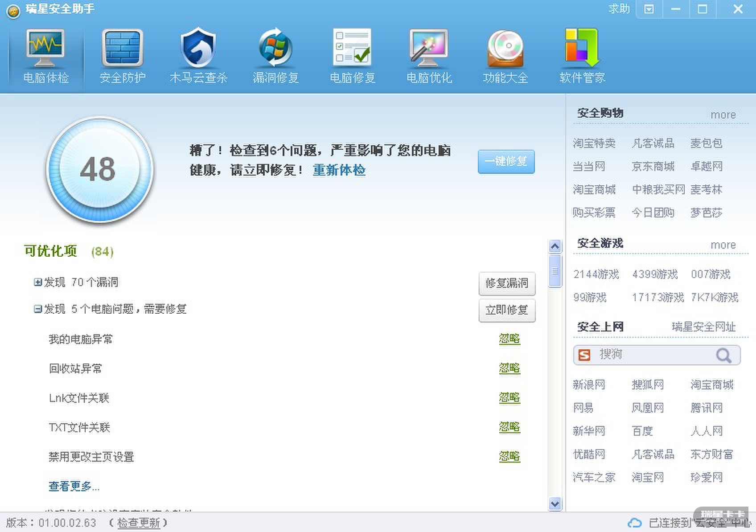This screenshot has width=756, height=532.
Task: Open the 珍爱网 link
Action: [x=707, y=478]
